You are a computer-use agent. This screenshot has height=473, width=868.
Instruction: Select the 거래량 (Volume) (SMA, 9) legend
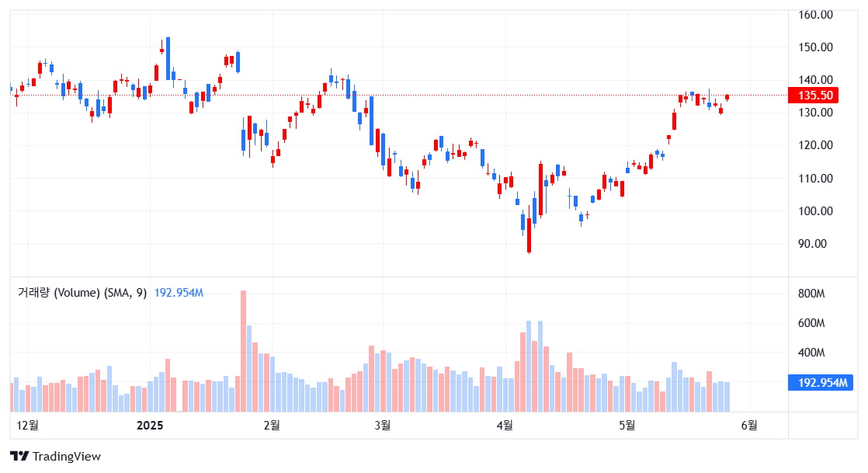82,293
